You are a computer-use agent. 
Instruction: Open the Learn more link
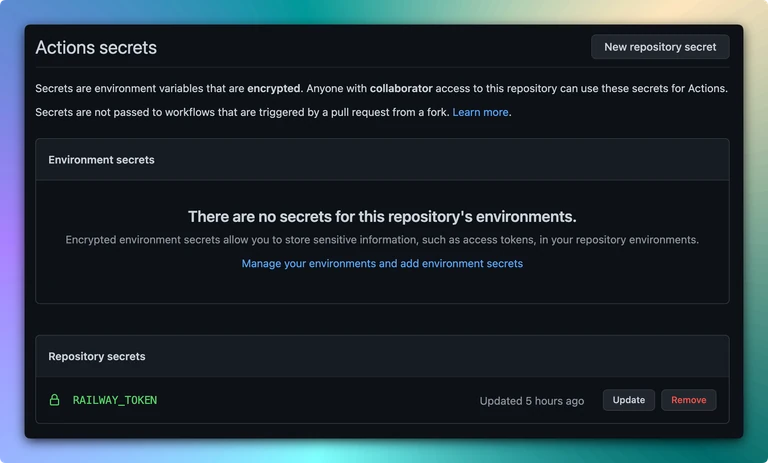click(x=480, y=112)
